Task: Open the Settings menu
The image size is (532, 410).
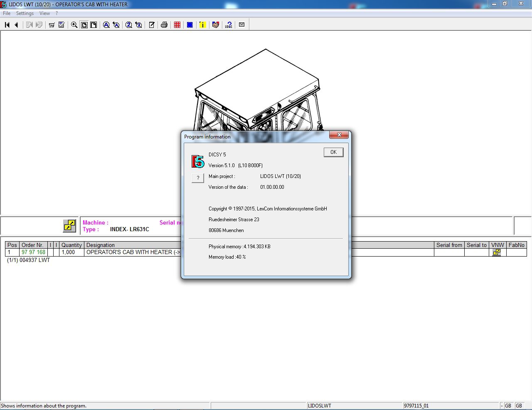Action: (x=25, y=13)
